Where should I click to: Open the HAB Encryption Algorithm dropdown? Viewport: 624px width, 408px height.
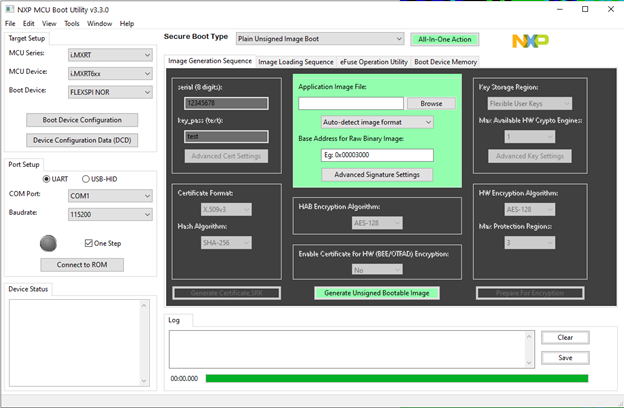[377, 223]
